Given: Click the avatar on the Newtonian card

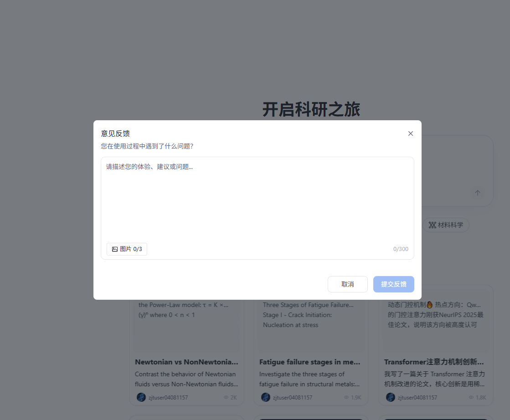Looking at the screenshot, I should (x=141, y=397).
